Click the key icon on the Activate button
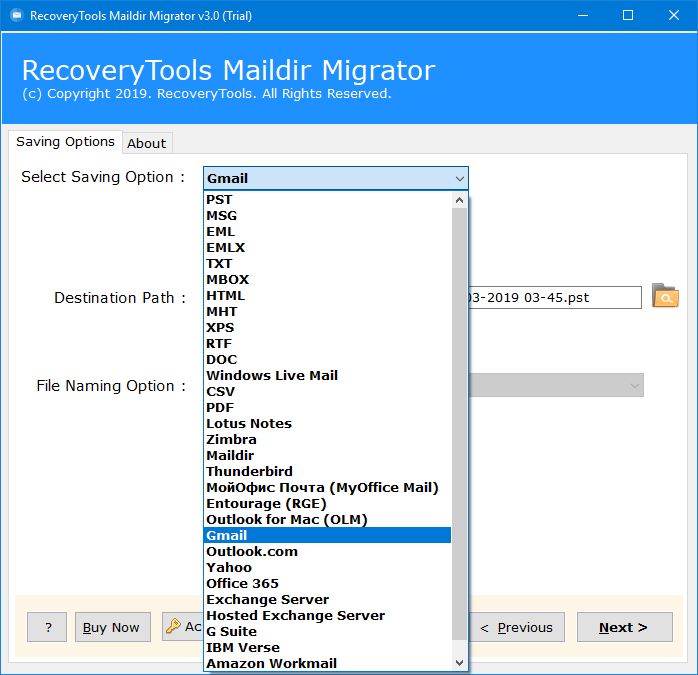The height and width of the screenshot is (675, 698). pyautogui.click(x=173, y=626)
